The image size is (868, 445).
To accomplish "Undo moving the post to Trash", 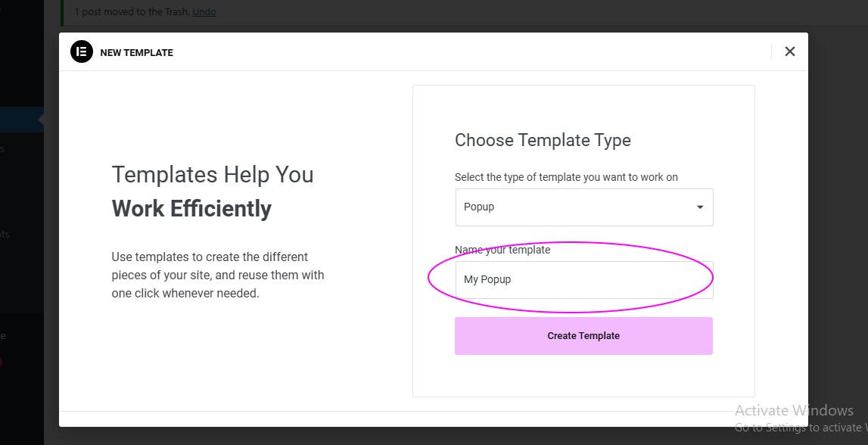I will point(204,11).
